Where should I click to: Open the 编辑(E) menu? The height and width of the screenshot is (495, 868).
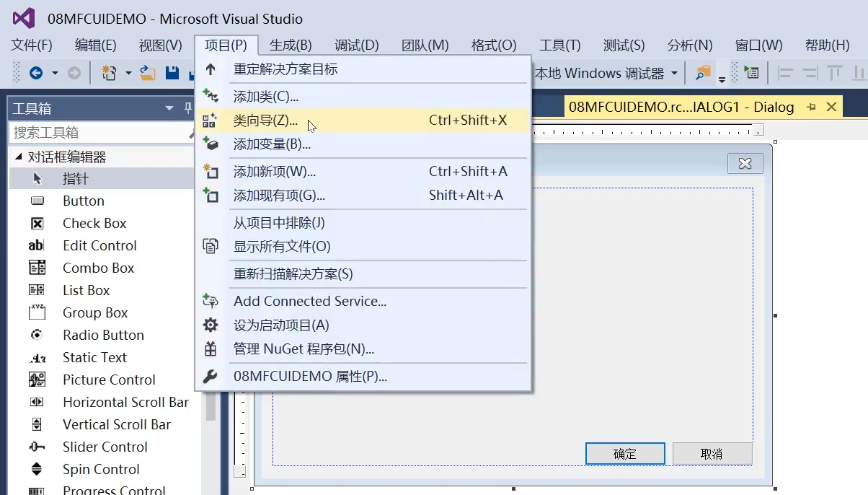pos(96,45)
